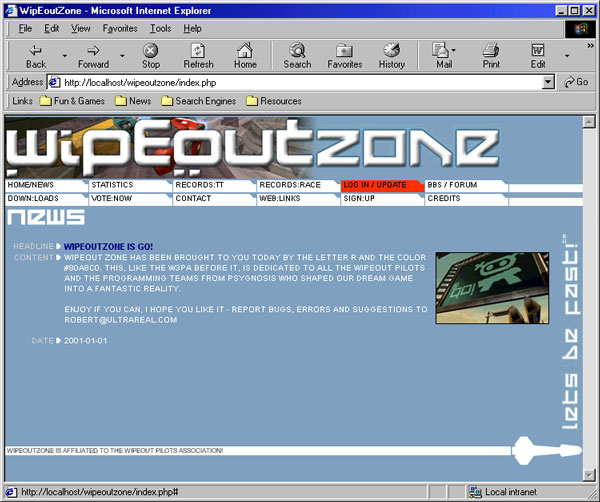600x502 pixels.
Task: Click the Go button beside address bar
Action: coord(577,82)
